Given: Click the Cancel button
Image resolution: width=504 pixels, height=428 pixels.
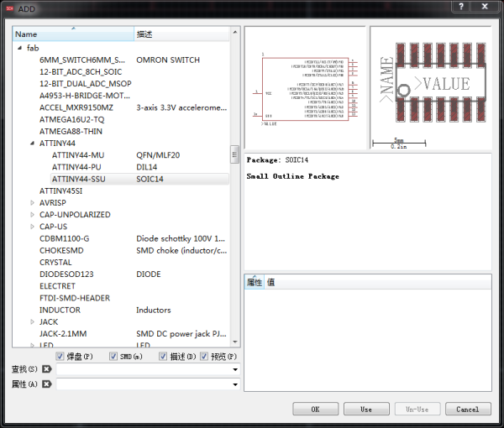Looking at the screenshot, I should click(x=468, y=409).
